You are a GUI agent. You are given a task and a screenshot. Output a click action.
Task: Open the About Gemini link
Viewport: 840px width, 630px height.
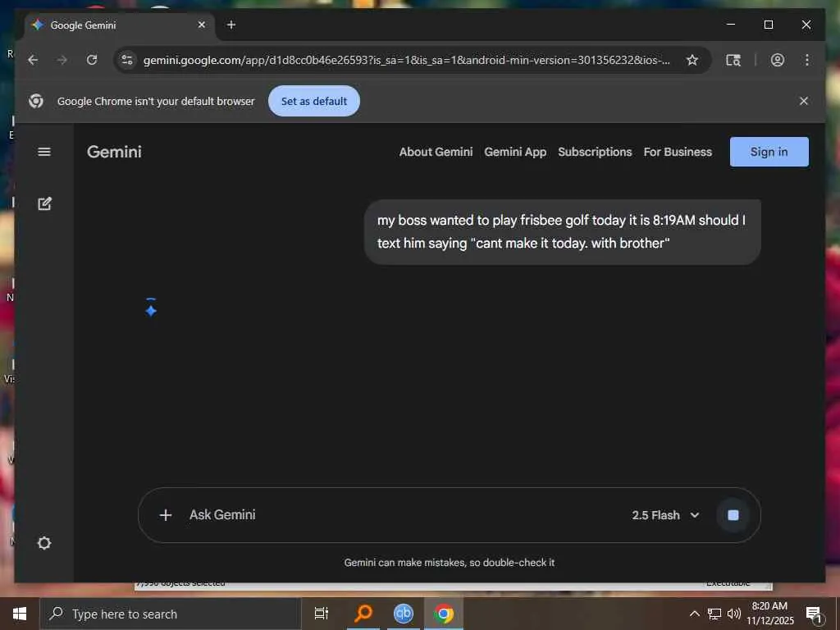(436, 152)
